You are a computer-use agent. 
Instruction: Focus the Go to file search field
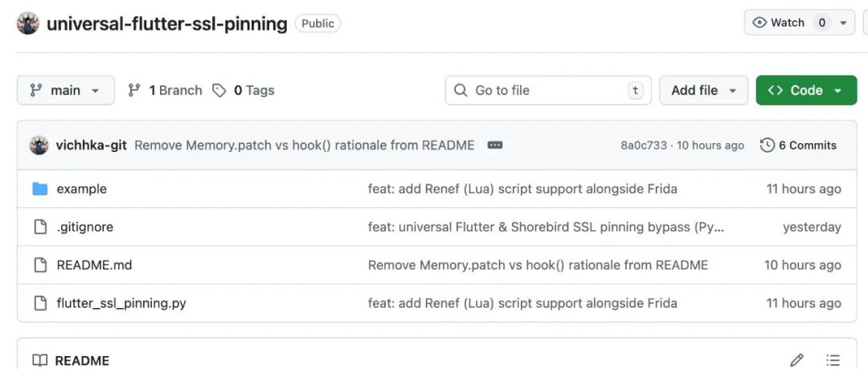[548, 90]
